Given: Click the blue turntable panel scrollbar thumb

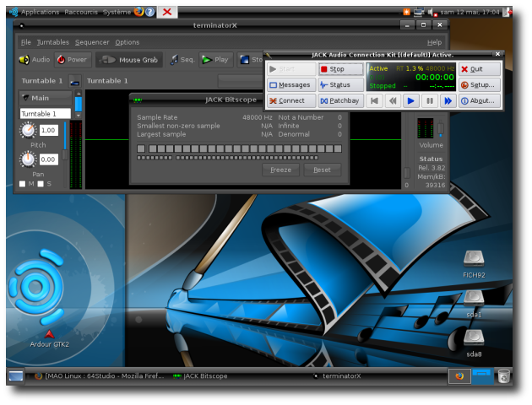Looking at the screenshot, I should (x=79, y=104).
